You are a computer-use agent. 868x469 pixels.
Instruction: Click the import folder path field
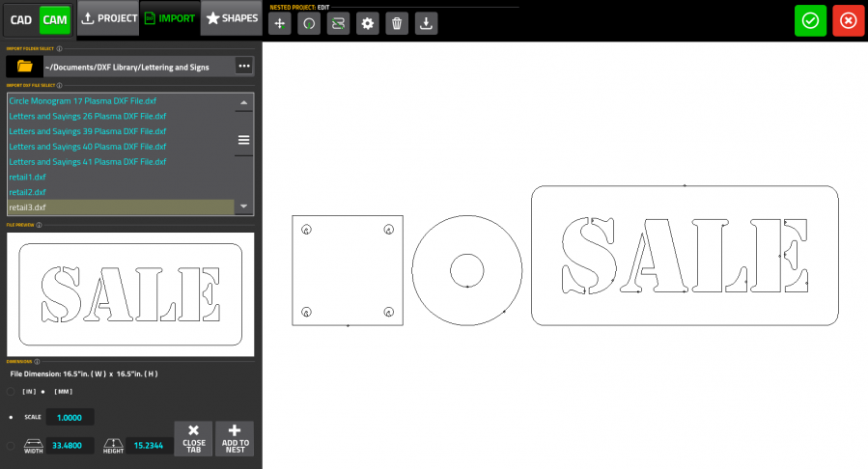click(x=138, y=67)
